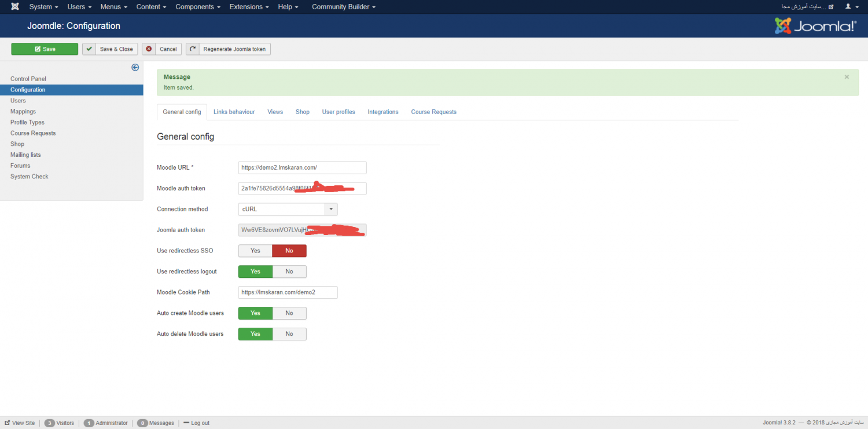Turn off Auto delete Moodle users
The width and height of the screenshot is (868, 429).
pos(289,334)
